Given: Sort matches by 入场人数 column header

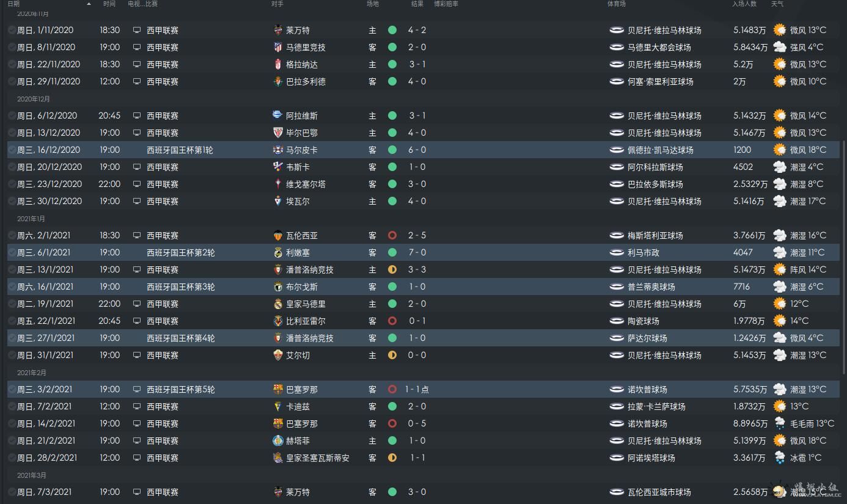Looking at the screenshot, I should (x=744, y=4).
